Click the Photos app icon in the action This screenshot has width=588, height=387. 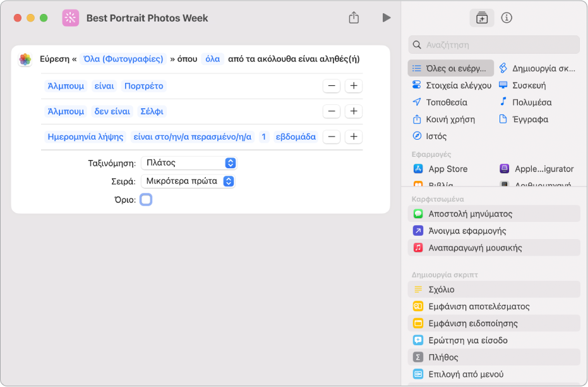(x=25, y=59)
